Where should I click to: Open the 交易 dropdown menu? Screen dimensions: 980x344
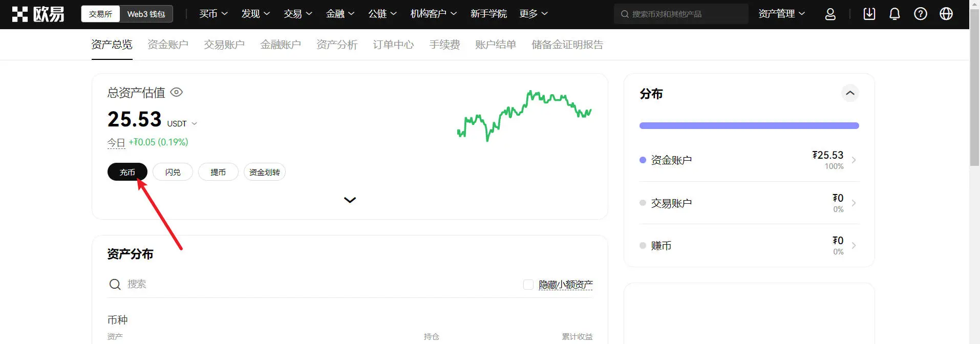click(x=298, y=14)
